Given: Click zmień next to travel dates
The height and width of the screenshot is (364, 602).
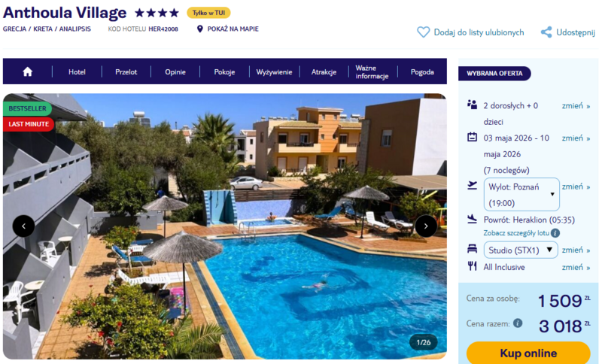Looking at the screenshot, I should 576,138.
